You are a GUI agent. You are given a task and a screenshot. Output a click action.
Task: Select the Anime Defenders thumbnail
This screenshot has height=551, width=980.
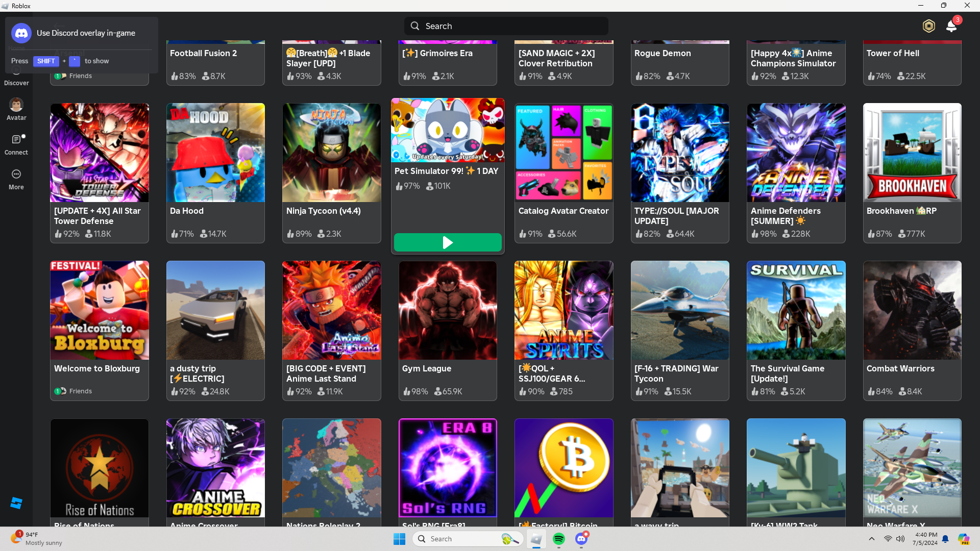point(796,153)
